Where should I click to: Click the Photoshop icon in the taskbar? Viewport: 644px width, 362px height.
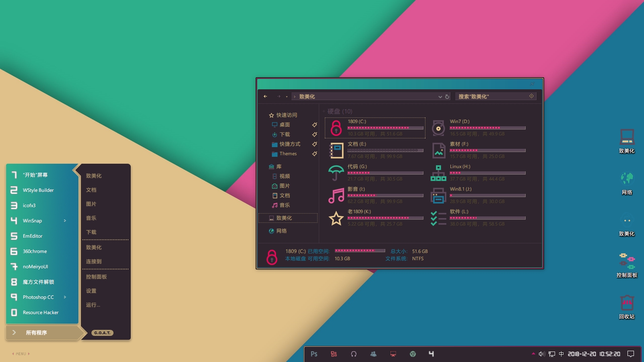click(314, 354)
